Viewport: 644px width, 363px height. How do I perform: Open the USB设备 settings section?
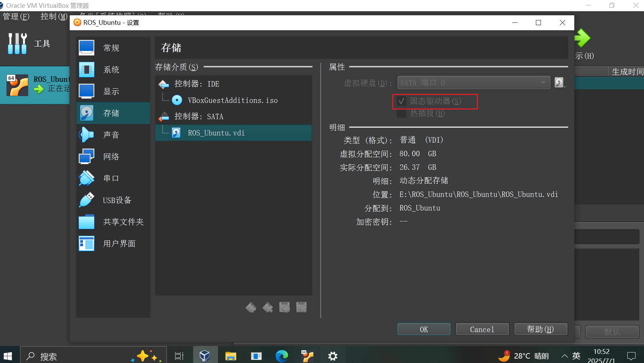pos(117,200)
